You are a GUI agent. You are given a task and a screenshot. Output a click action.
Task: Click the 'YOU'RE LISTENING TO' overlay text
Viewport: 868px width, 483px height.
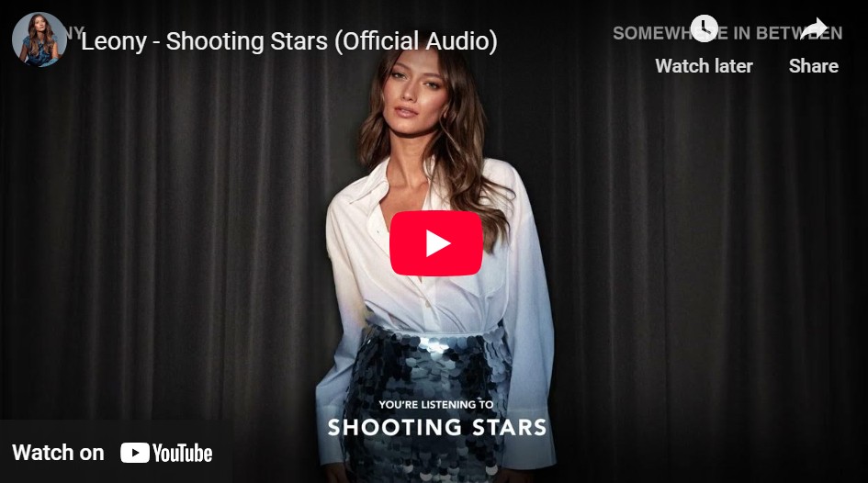(435, 404)
